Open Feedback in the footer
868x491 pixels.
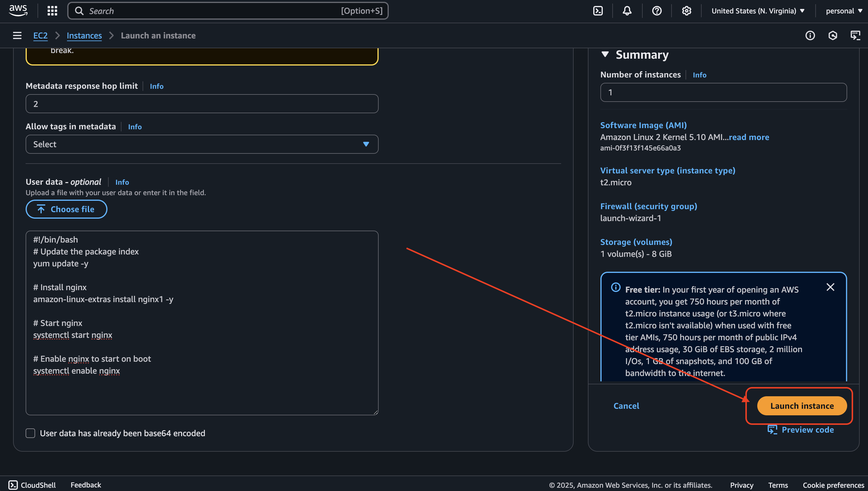pyautogui.click(x=86, y=485)
